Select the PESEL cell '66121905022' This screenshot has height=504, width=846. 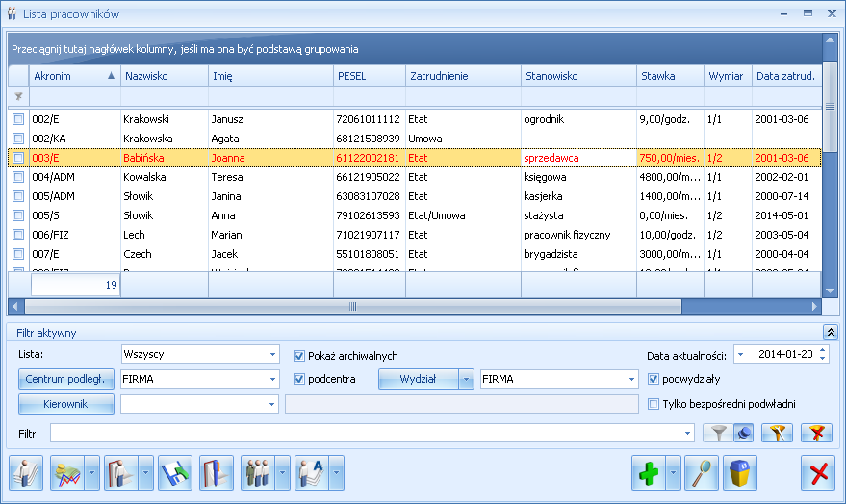click(x=368, y=177)
